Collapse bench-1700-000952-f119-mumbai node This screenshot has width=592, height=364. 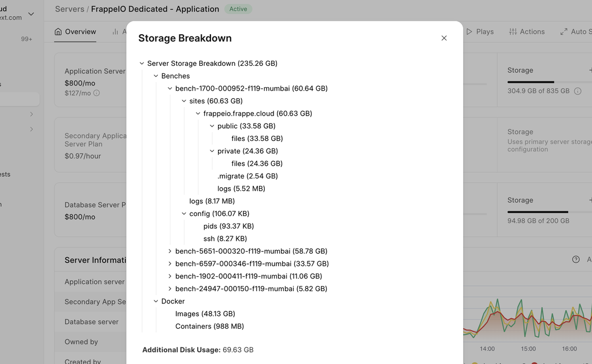click(x=170, y=89)
